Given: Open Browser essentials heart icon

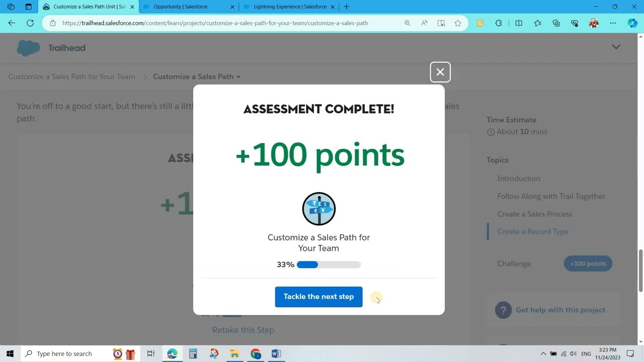Looking at the screenshot, I should point(575,23).
